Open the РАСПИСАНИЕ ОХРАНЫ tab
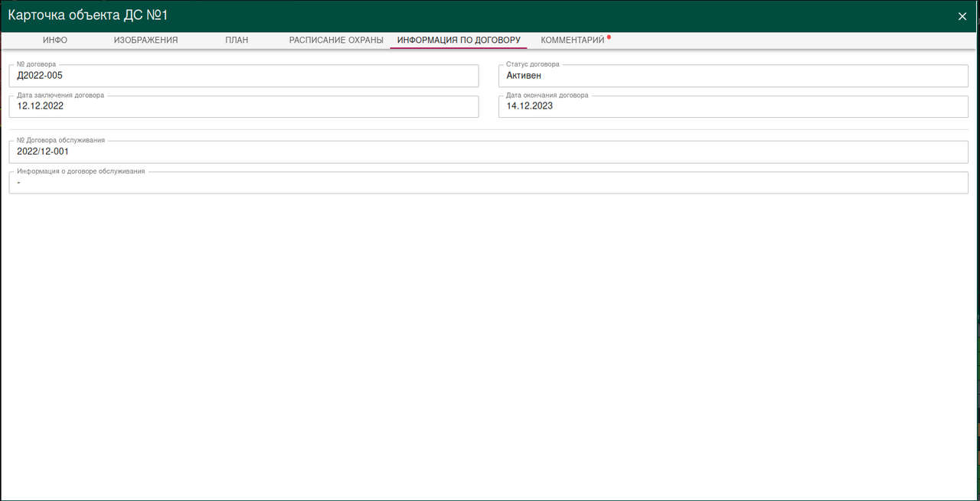This screenshot has height=501, width=980. [336, 40]
